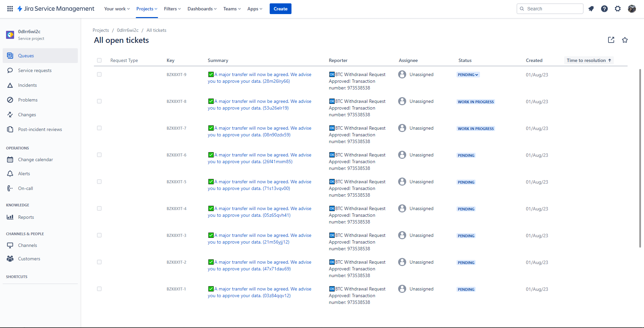644x328 pixels.
Task: Open the Teams menu
Action: [x=232, y=9]
